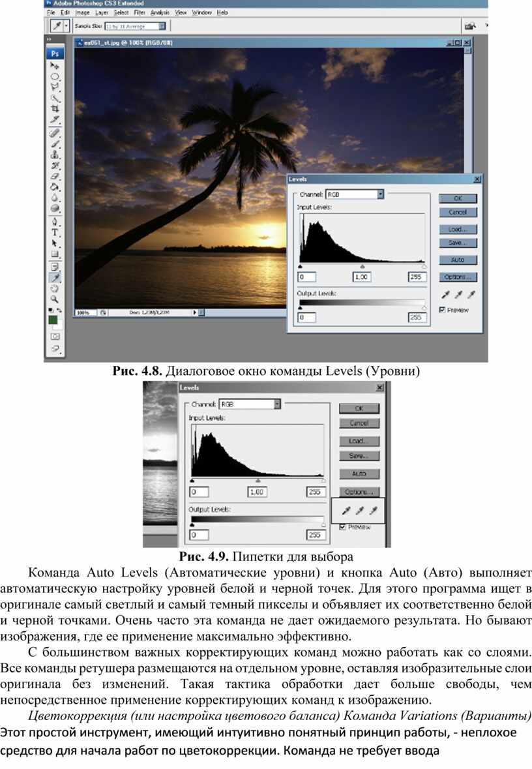Select the Clone Stamp tool
The height and width of the screenshot is (769, 532).
[54, 155]
